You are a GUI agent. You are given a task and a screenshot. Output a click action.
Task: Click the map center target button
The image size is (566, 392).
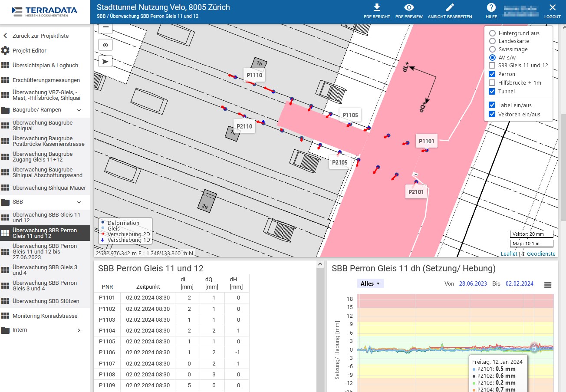click(x=105, y=45)
